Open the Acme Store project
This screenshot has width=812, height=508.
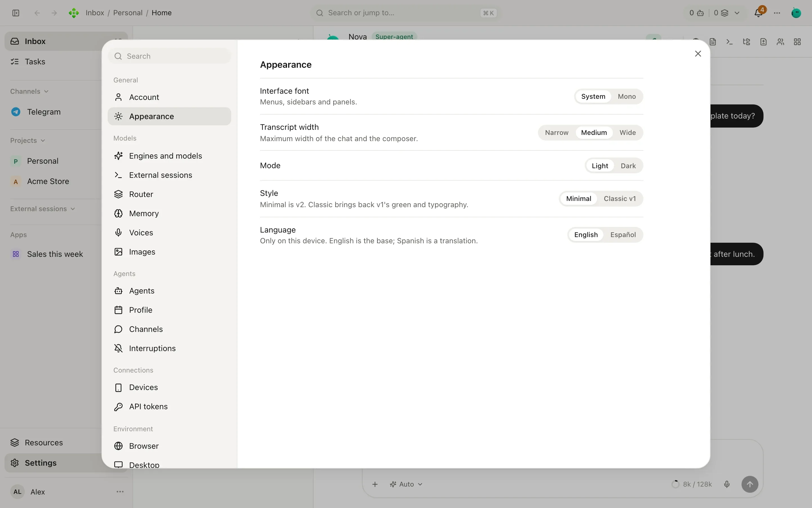pyautogui.click(x=54, y=181)
